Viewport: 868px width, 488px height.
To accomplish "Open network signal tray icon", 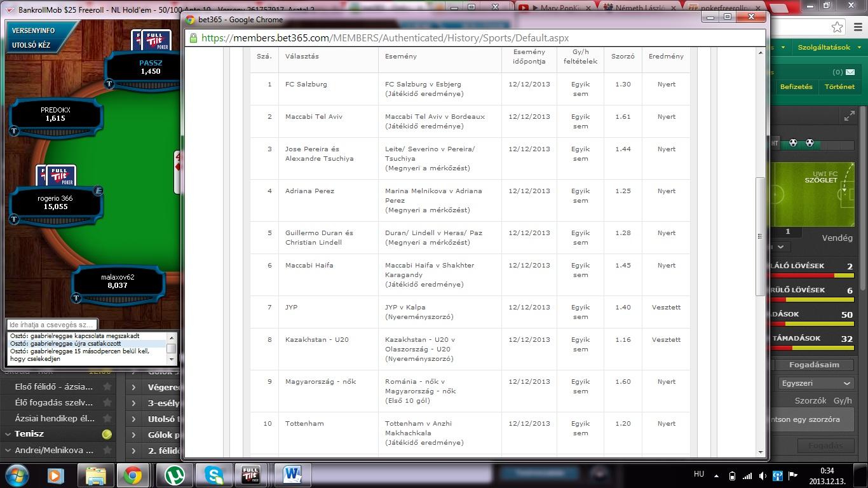I will coord(747,476).
